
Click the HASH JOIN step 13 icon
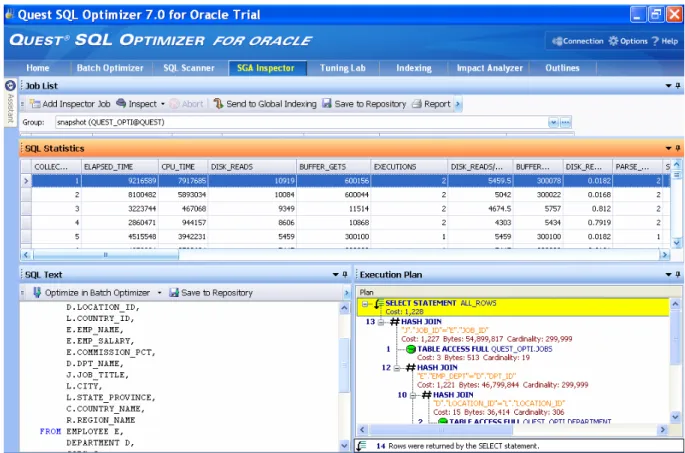pyautogui.click(x=395, y=322)
